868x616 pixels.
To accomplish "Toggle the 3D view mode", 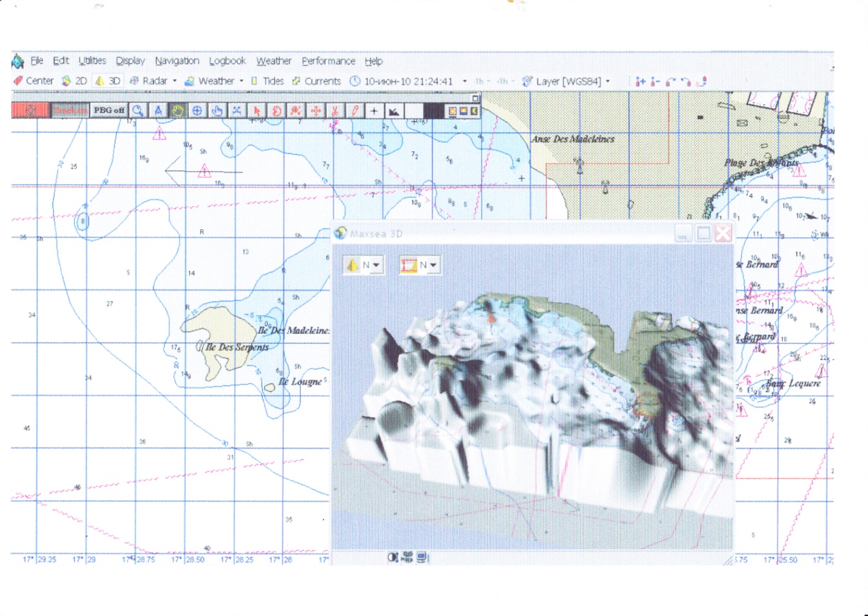I will click(108, 81).
